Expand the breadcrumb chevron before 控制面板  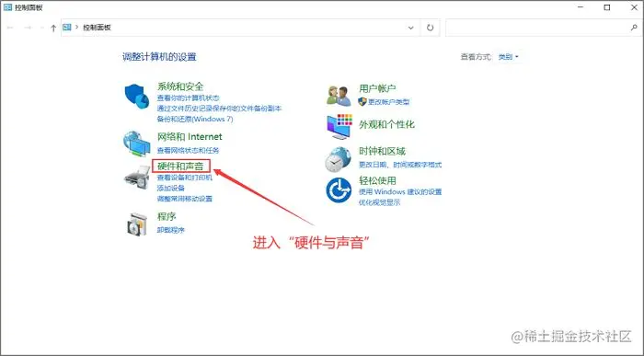[76, 27]
